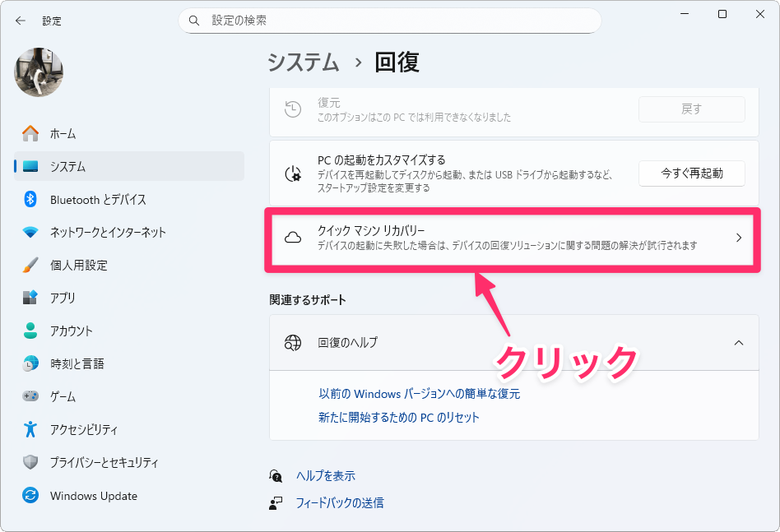Click the user profile avatar picture
780x532 pixels.
click(x=39, y=72)
